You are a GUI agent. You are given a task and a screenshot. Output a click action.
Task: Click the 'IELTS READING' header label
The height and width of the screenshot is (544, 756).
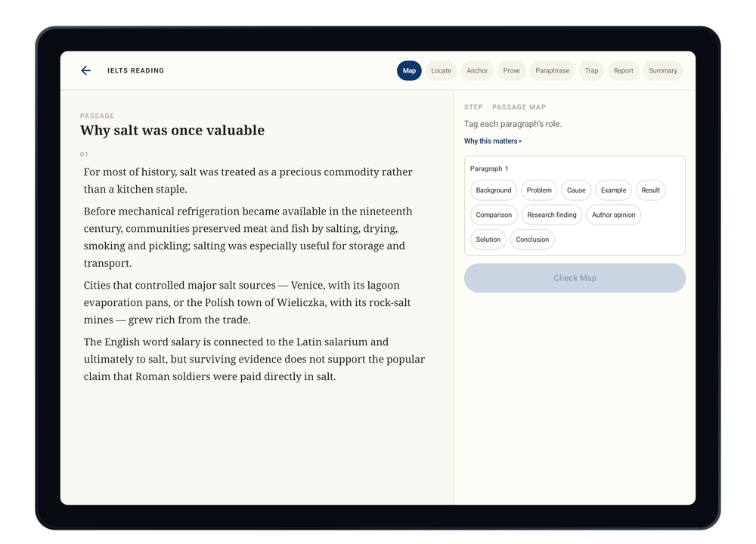click(135, 71)
